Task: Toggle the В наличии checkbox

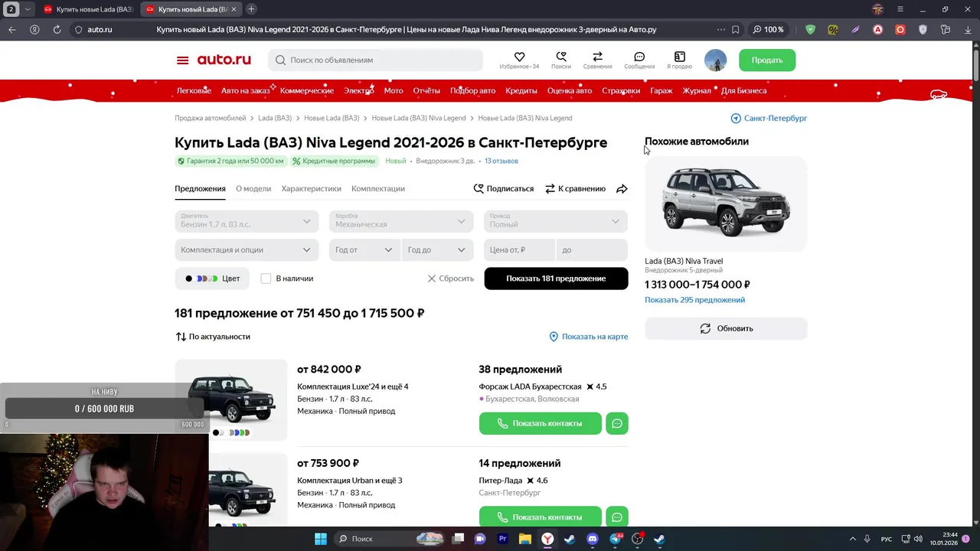Action: (x=266, y=279)
